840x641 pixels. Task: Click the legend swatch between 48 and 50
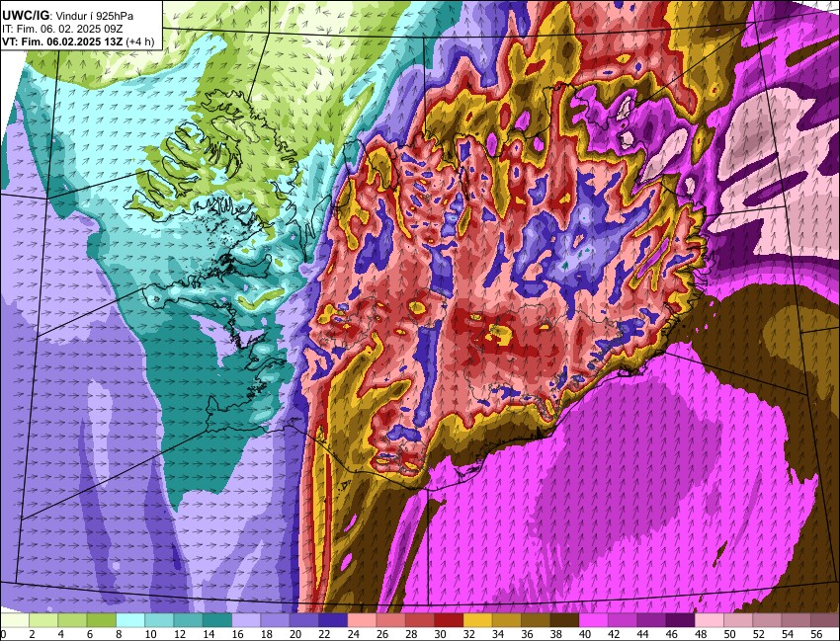[x=710, y=620]
